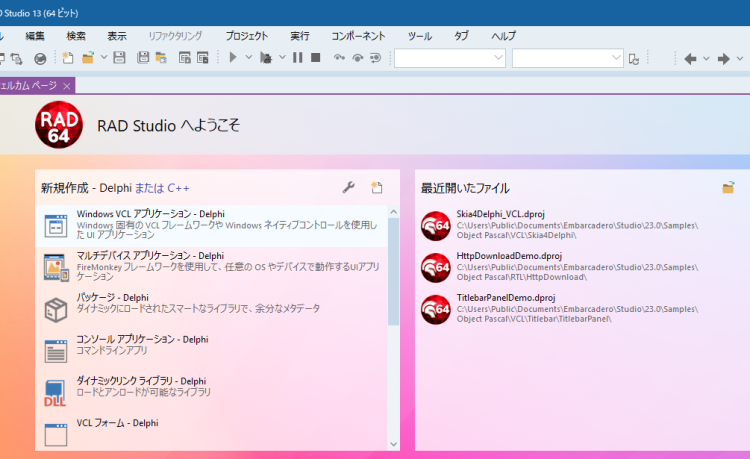Open the ヘルプ menu
This screenshot has width=750, height=459.
coord(504,36)
